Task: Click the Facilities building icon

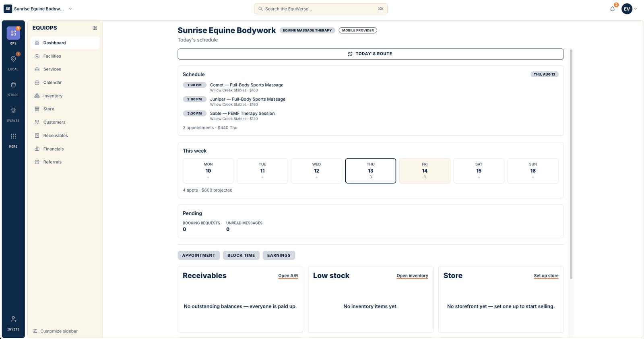Action: 37,56
